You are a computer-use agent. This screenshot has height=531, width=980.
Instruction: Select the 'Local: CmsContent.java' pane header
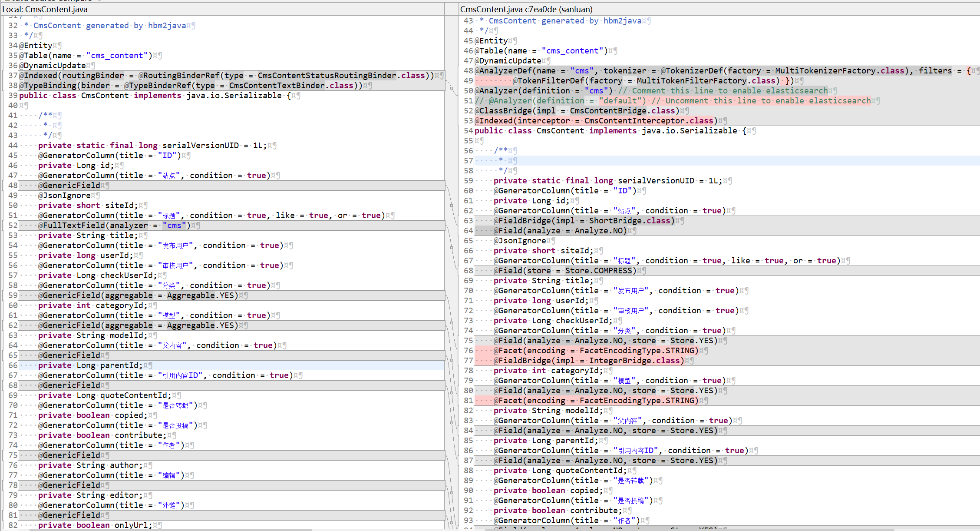pos(45,9)
